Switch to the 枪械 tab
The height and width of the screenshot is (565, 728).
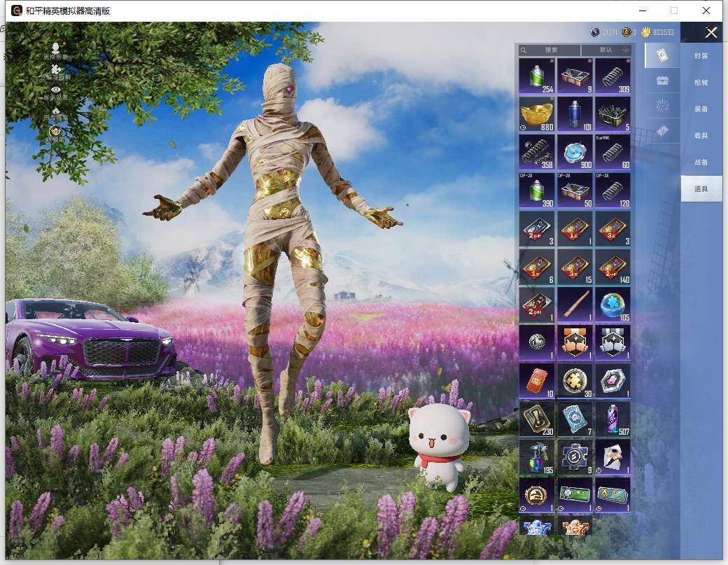[701, 82]
